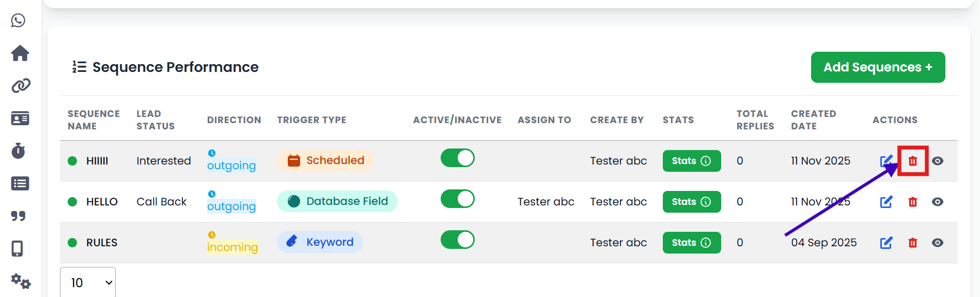Delete the HIIIII sequence
This screenshot has width=980, height=297.
tap(913, 161)
